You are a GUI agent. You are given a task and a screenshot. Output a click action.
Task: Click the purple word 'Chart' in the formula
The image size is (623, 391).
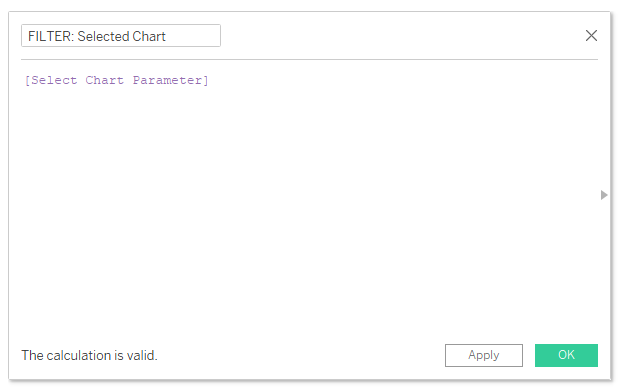[104, 80]
